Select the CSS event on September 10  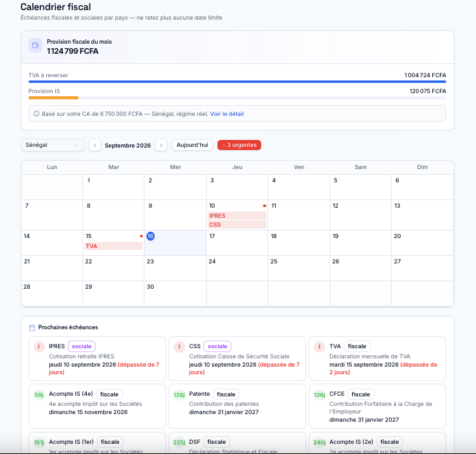(x=237, y=224)
